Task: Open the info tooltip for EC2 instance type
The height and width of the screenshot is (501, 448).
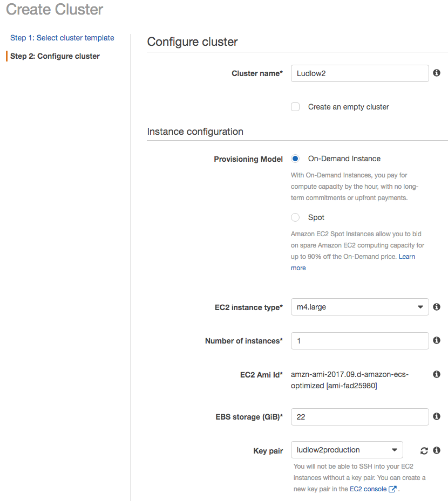Action: tap(436, 306)
